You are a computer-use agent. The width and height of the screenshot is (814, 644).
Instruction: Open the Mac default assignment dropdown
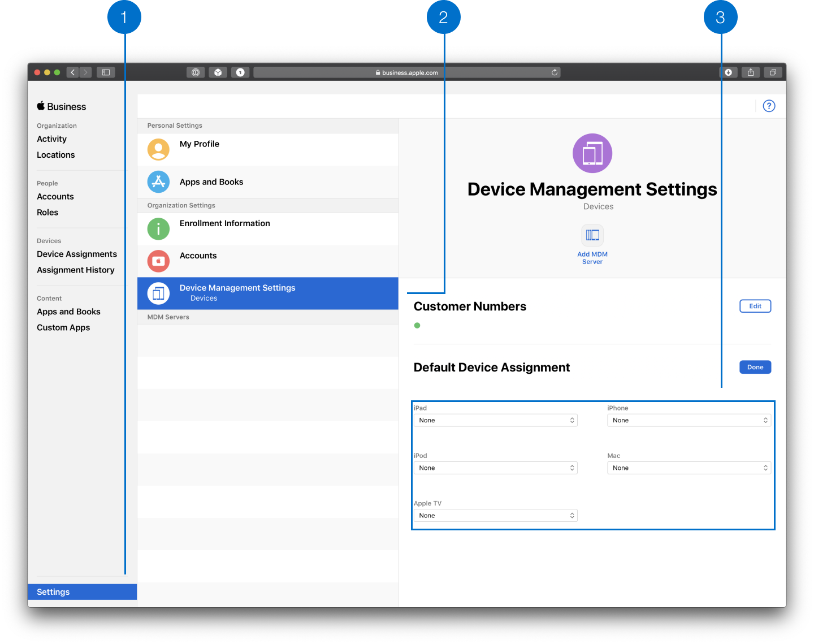[x=689, y=468]
